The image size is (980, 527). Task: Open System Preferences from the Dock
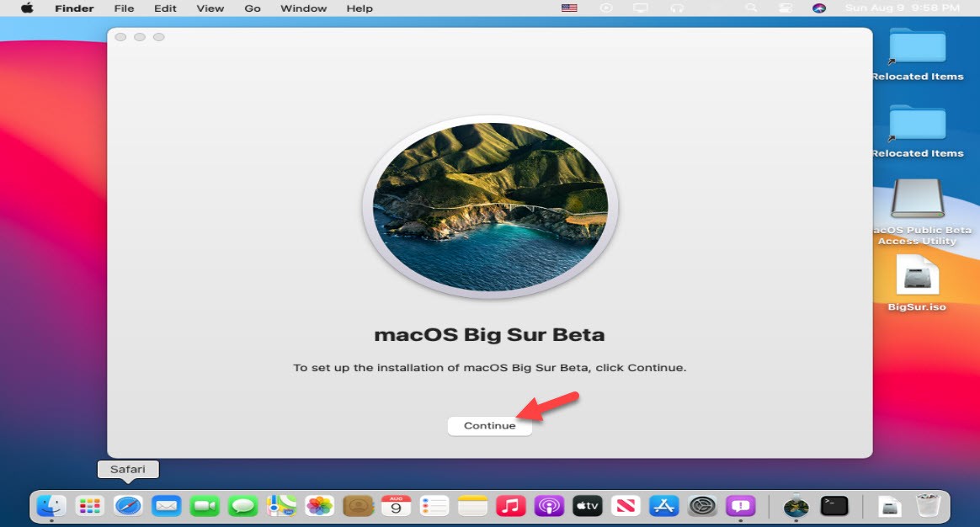coord(701,505)
